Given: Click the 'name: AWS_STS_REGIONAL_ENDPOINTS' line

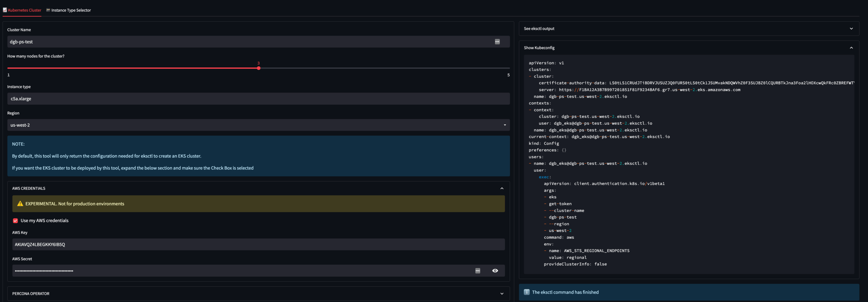Looking at the screenshot, I should [589, 251].
